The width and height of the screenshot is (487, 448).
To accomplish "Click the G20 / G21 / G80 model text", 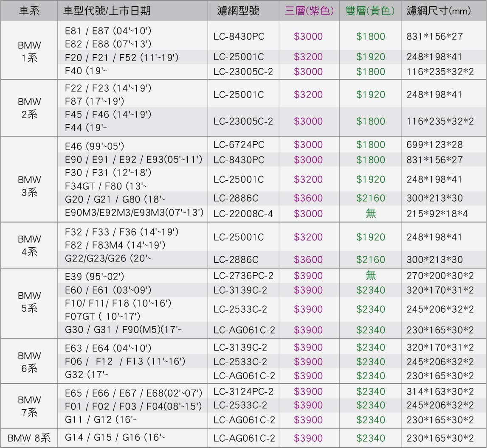I will click(x=115, y=199).
